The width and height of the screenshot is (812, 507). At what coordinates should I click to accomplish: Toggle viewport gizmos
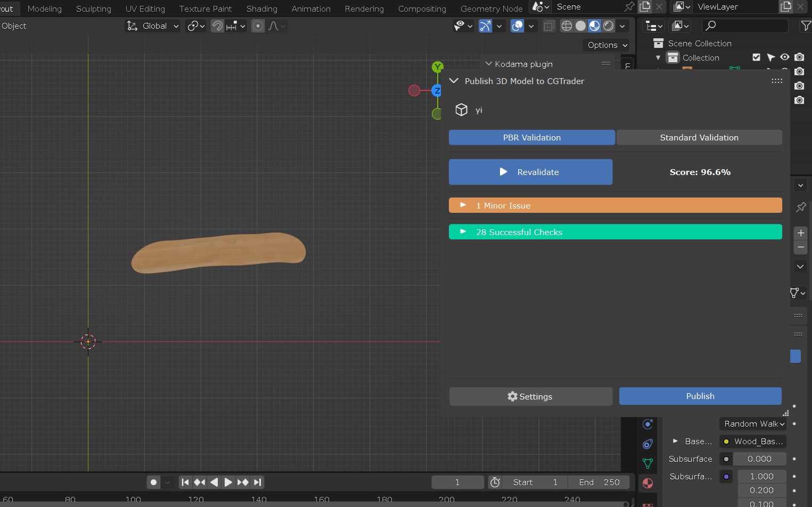pos(485,26)
